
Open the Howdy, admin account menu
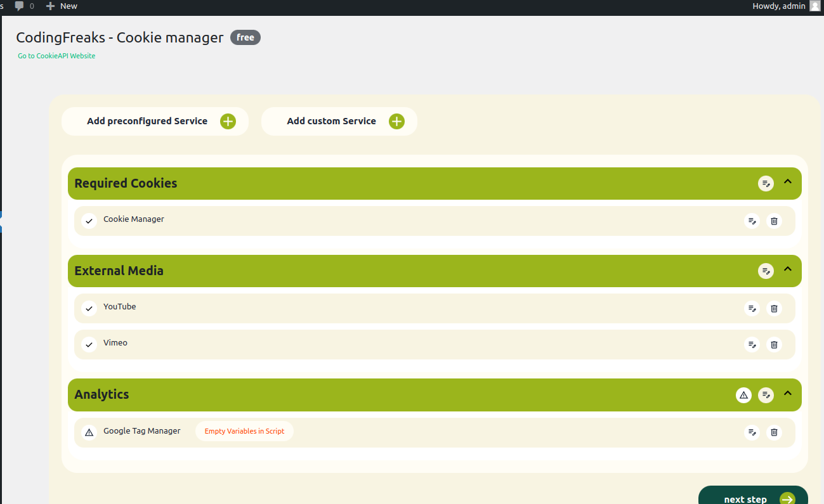(x=786, y=6)
